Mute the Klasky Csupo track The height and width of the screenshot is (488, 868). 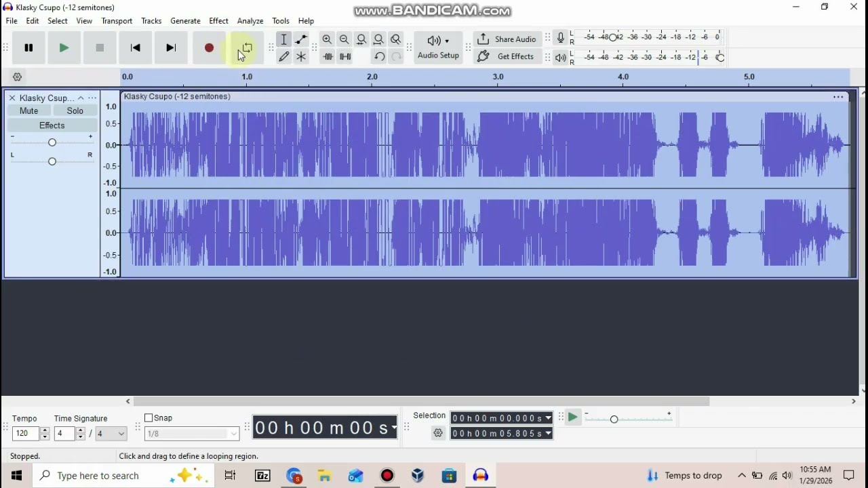(x=29, y=111)
